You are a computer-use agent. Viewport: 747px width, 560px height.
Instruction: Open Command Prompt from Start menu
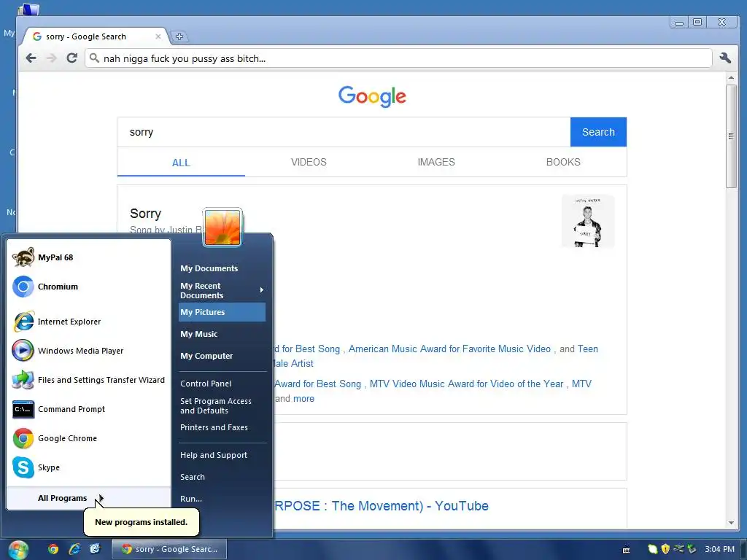pos(88,409)
